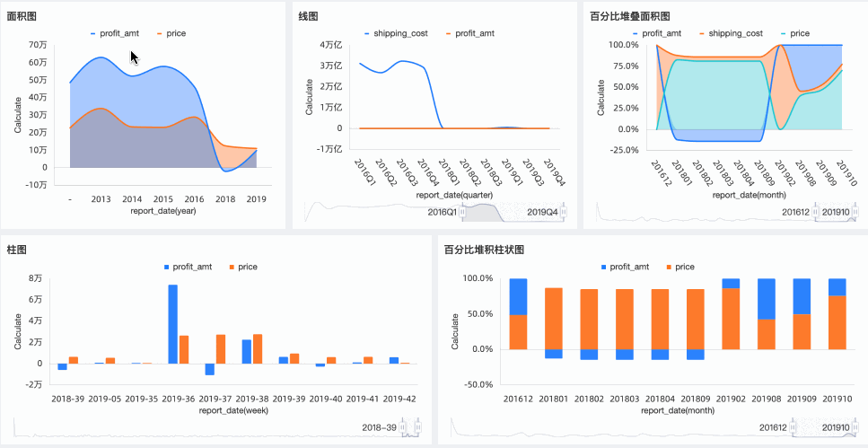868x448 pixels.
Task: Toggle price legend in 百分比堆积柱状图
Action: point(680,267)
